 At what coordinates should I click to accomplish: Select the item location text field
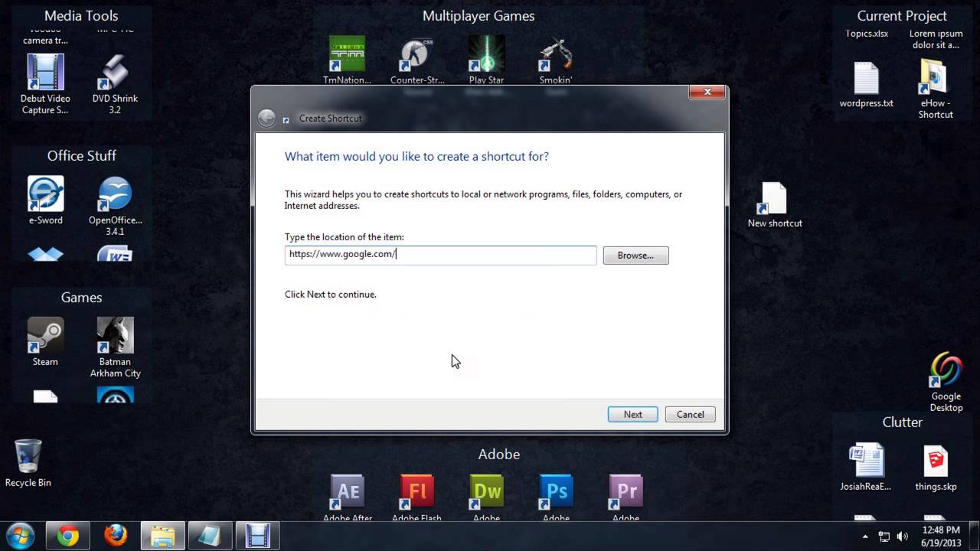440,254
